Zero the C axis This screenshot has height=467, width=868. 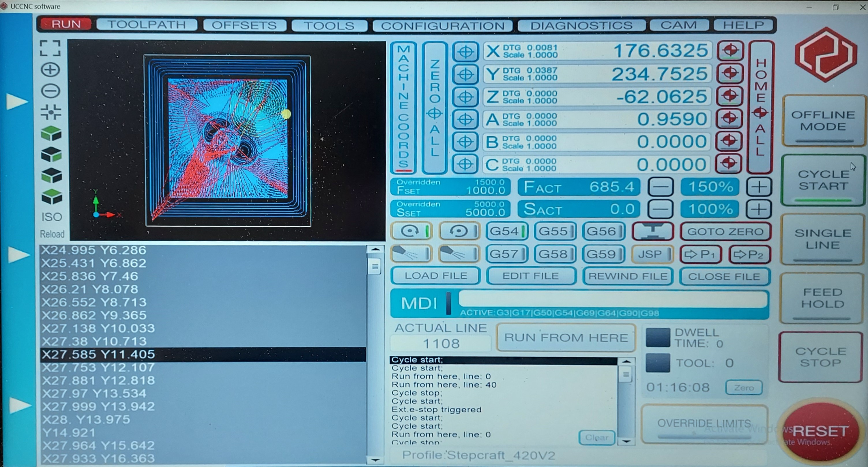click(465, 164)
